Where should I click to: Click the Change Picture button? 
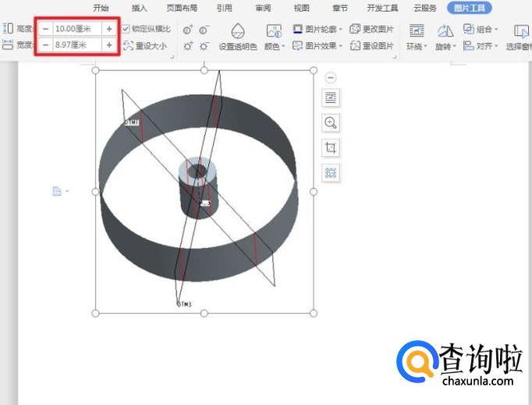[x=372, y=29]
